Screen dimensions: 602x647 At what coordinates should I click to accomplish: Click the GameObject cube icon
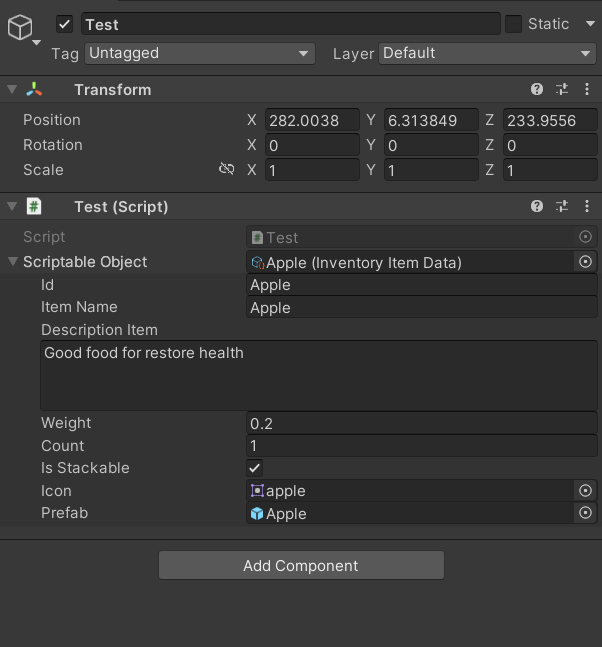click(19, 27)
